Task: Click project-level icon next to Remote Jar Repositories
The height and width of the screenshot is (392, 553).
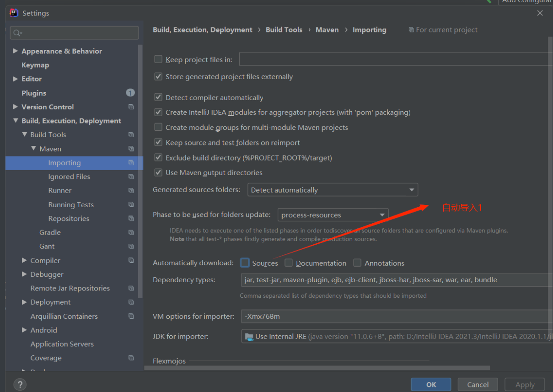Action: 131,288
